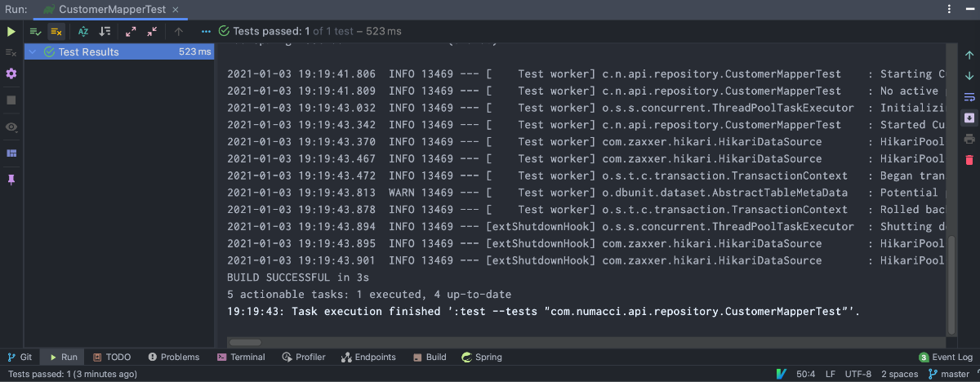Click 'Tests passed: 1 (3 minutes ago)' status message

tap(72, 374)
